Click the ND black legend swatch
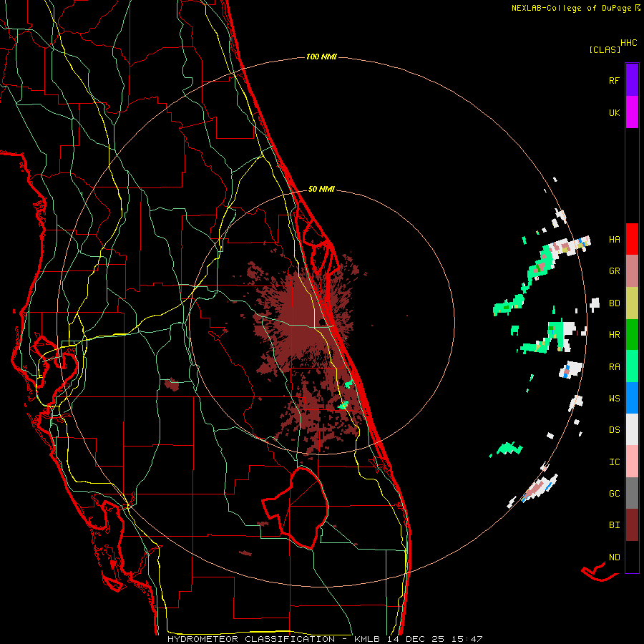Image resolution: width=644 pixels, height=644 pixels. coord(632,557)
